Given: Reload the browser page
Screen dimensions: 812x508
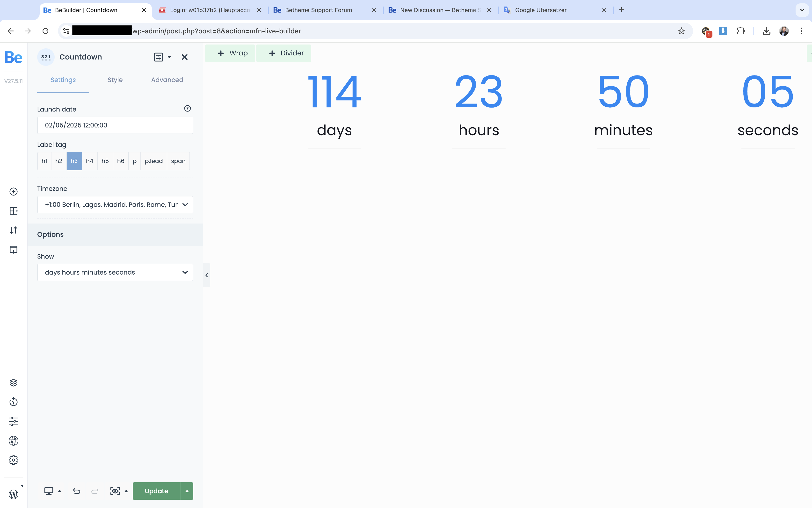Looking at the screenshot, I should tap(45, 31).
